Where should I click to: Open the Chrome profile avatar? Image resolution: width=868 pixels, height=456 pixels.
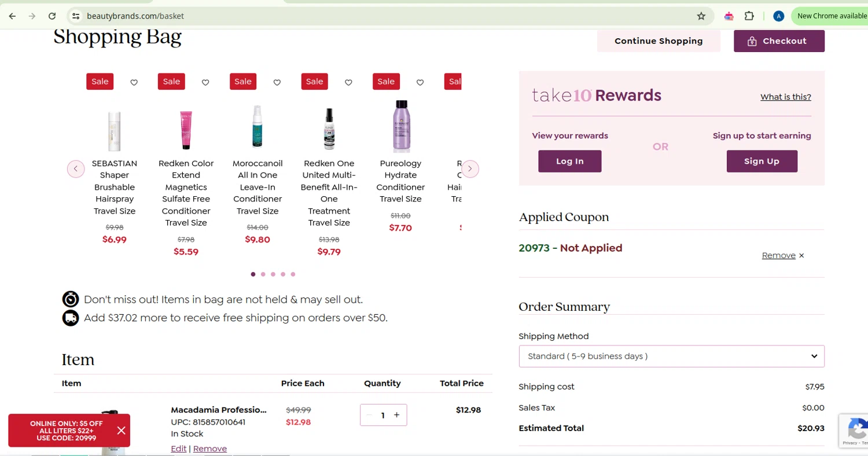(779, 16)
